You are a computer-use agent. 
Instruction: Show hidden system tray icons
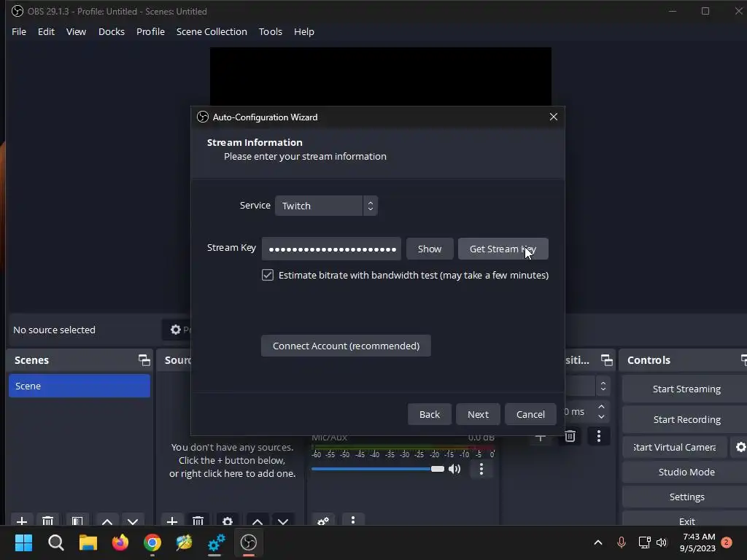click(598, 542)
